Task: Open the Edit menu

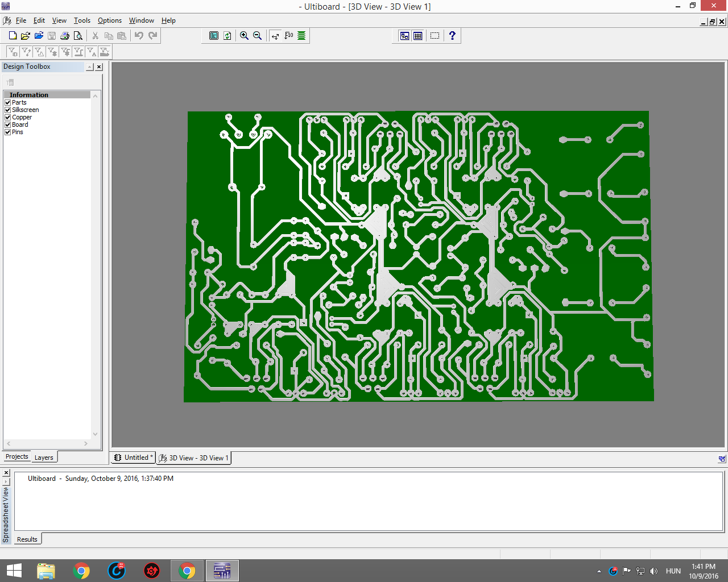Action: coord(39,20)
